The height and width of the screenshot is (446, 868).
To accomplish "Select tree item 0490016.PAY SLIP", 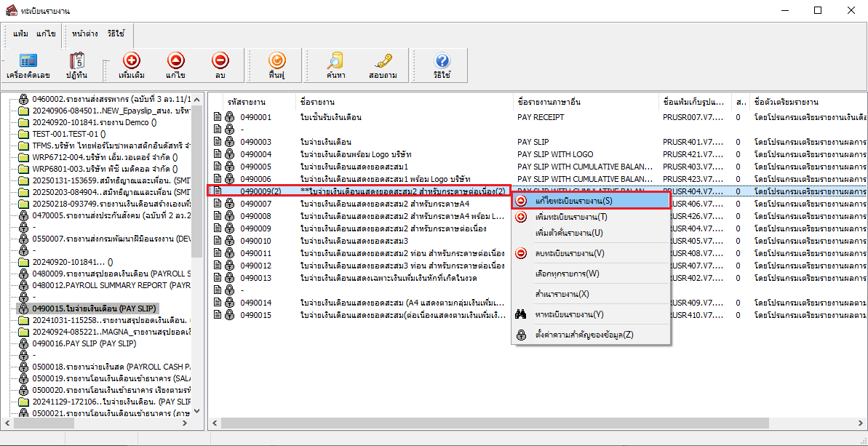I will click(84, 343).
